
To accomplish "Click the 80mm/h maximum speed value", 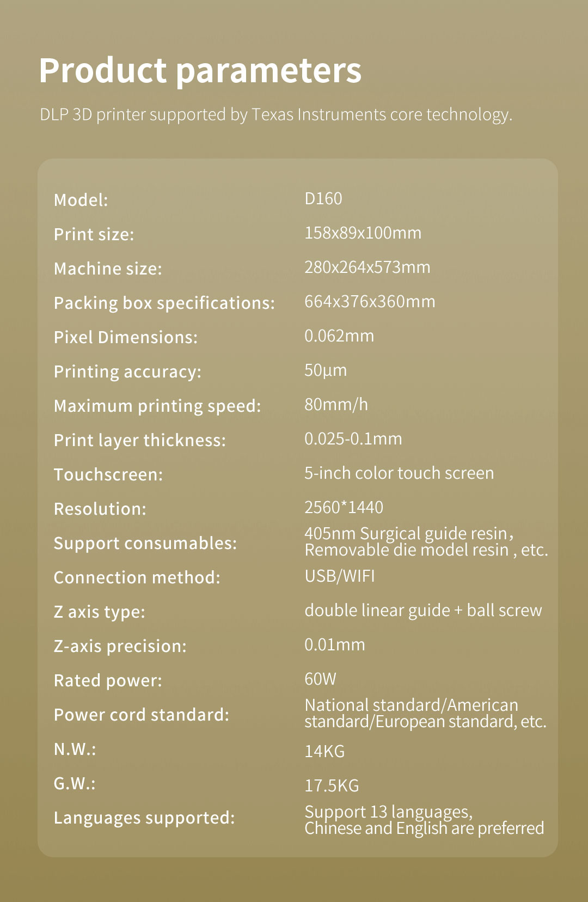I will [x=336, y=405].
